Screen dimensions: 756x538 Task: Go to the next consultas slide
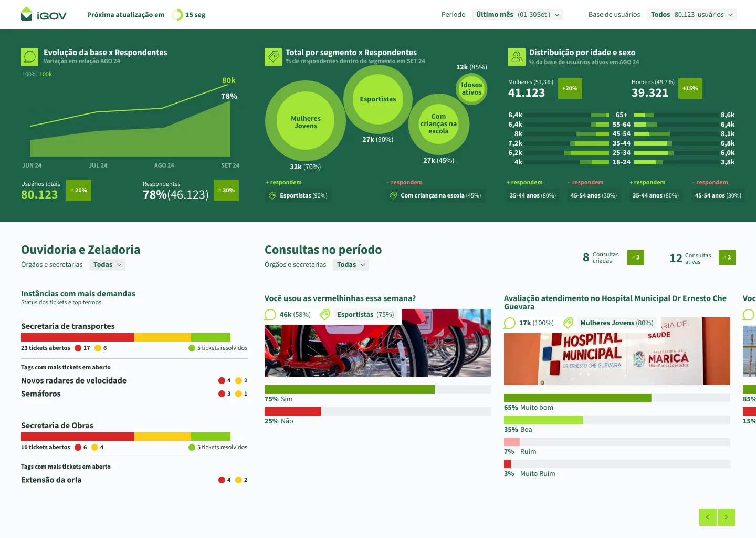point(726,517)
